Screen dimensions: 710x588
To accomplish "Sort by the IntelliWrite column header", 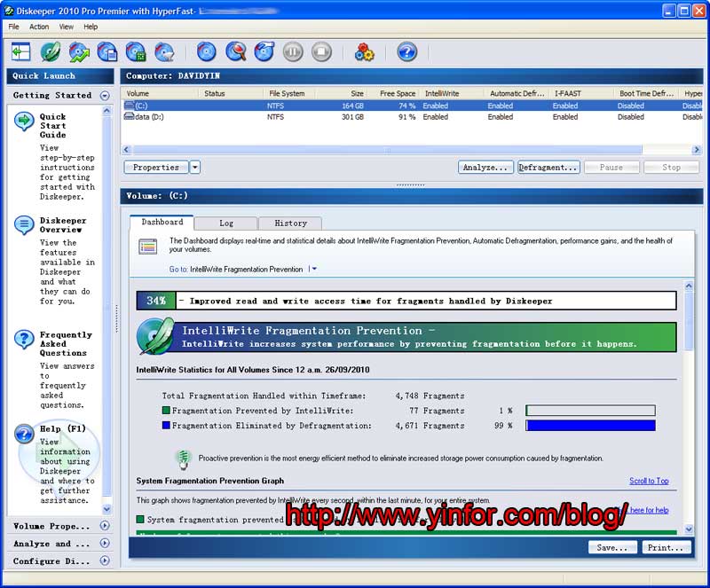I will coord(451,93).
